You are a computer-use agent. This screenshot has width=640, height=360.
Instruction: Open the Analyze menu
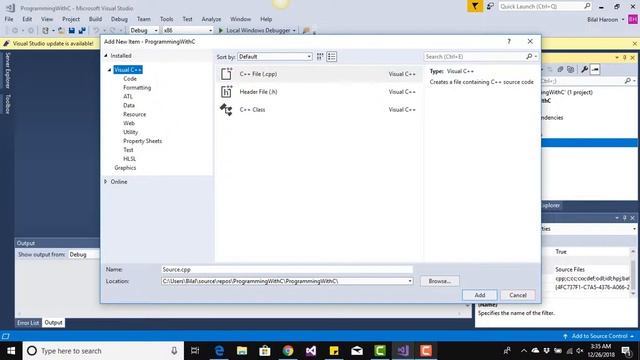tap(211, 19)
